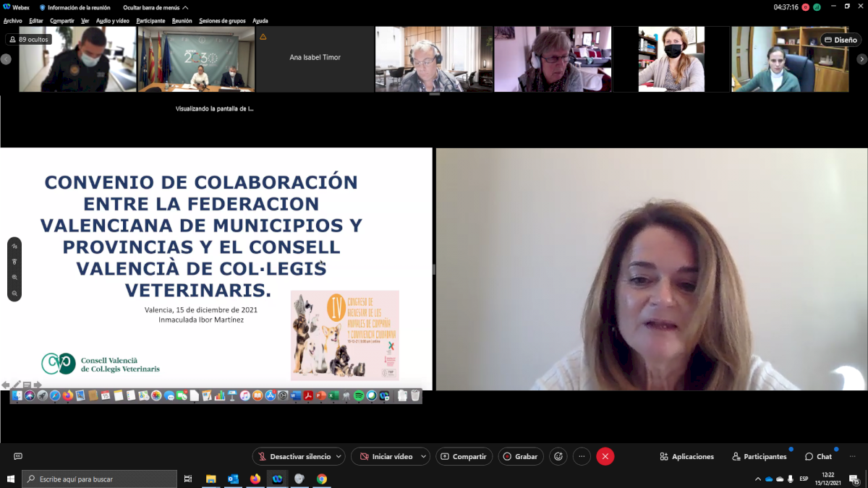Click the Compartir button in the meeting controls
This screenshot has width=868, height=488.
pyautogui.click(x=464, y=456)
